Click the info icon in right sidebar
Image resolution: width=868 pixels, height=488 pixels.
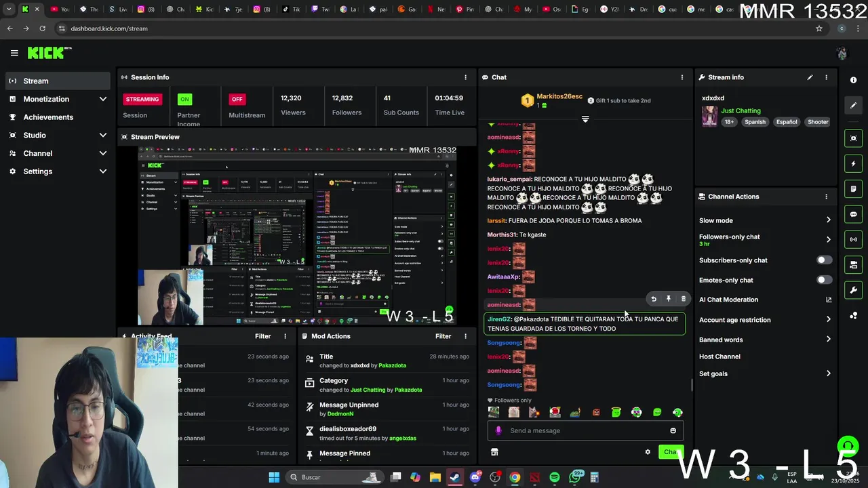[x=853, y=80]
